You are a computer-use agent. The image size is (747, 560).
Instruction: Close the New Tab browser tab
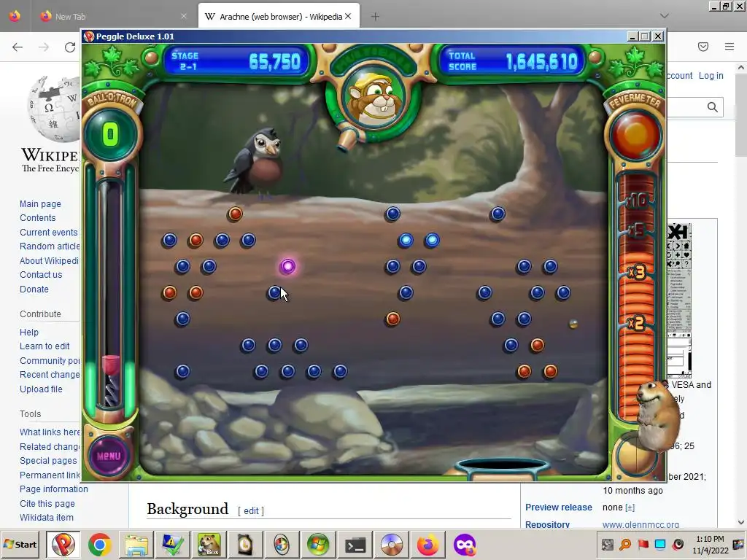pyautogui.click(x=184, y=17)
